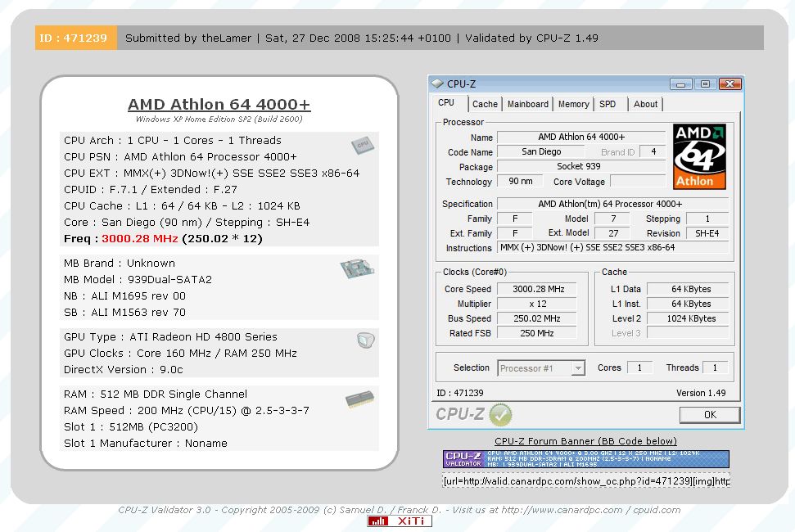
Task: Click the L1 Data value 64 KBytes
Action: [x=689, y=289]
